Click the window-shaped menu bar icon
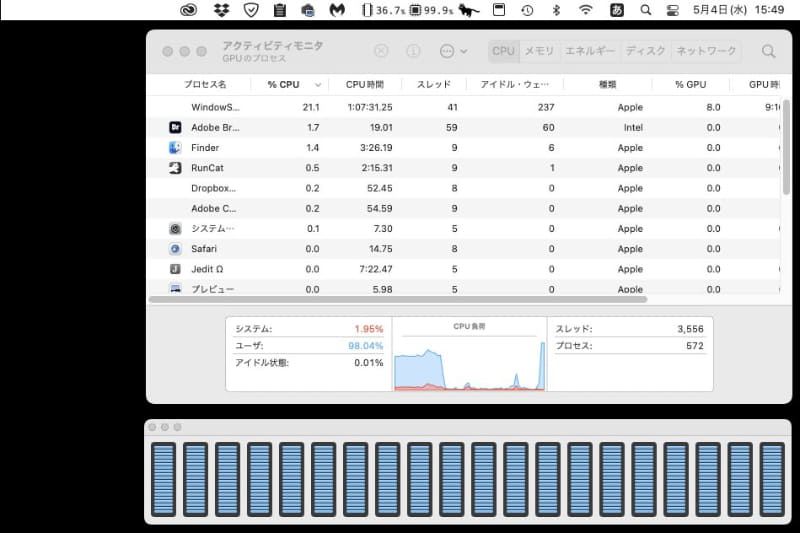The image size is (800, 533). click(x=499, y=10)
